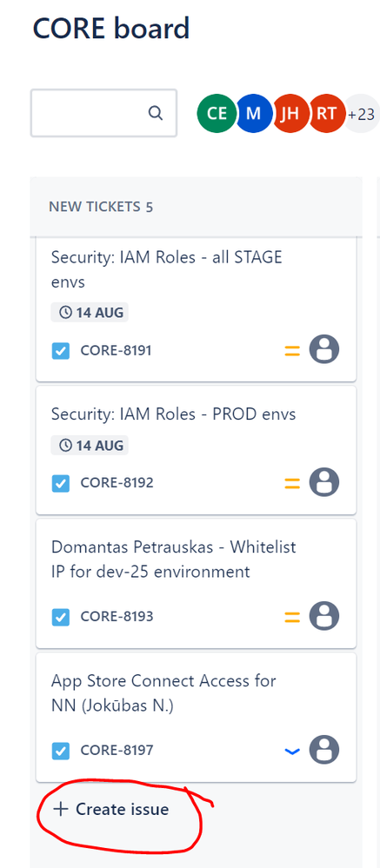Click into the board search field
The image size is (380, 868).
[103, 113]
